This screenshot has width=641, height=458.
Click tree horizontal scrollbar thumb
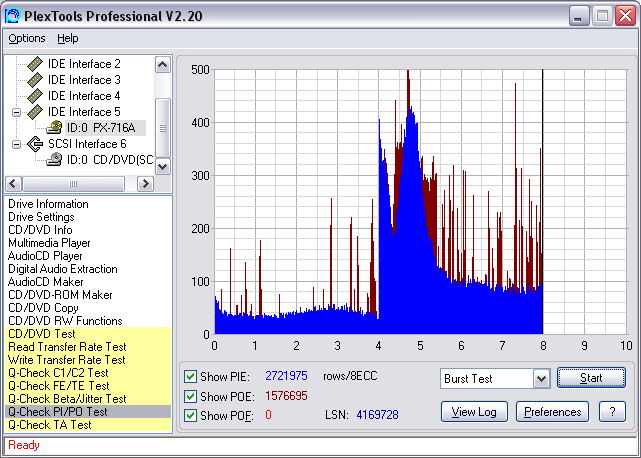[73, 184]
